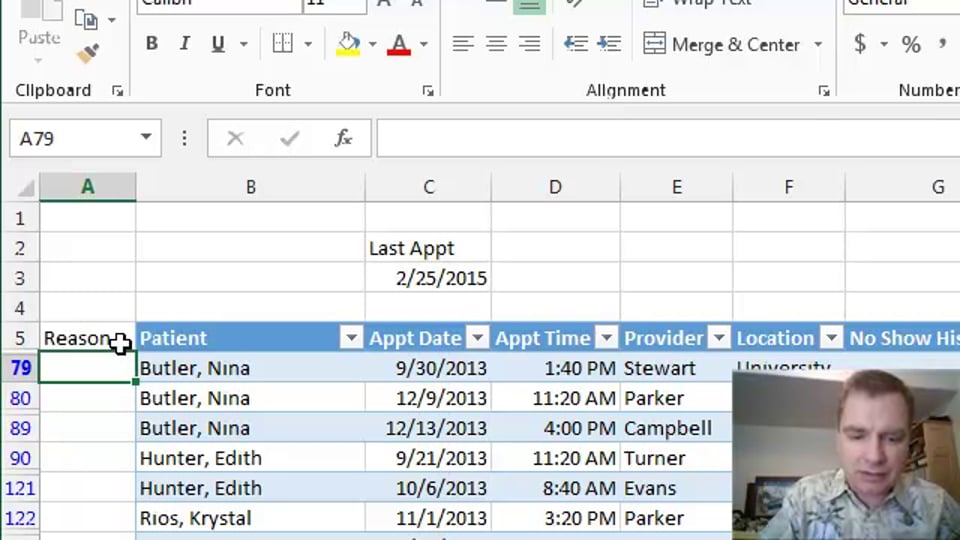Screen dimensions: 960x540
Task: Select Hunter, Edith cell in row 90
Action: click(250, 458)
